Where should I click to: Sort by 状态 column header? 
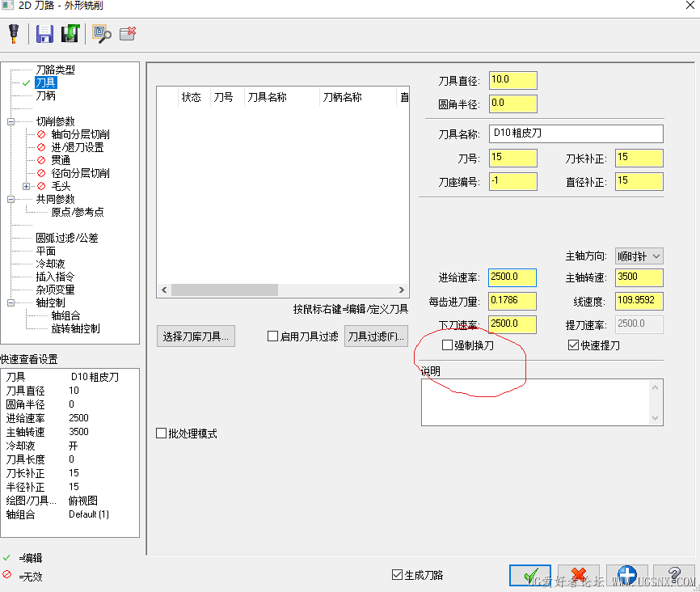(x=191, y=97)
